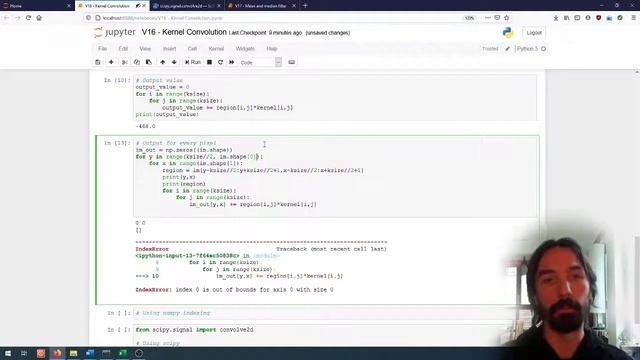
Task: Open the Edit menu
Action: (123, 49)
